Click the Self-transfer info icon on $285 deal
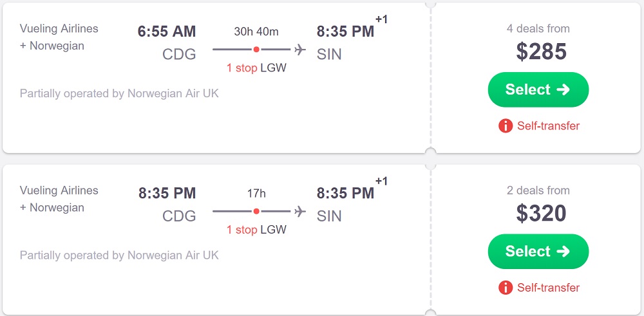The width and height of the screenshot is (644, 316). pyautogui.click(x=506, y=126)
